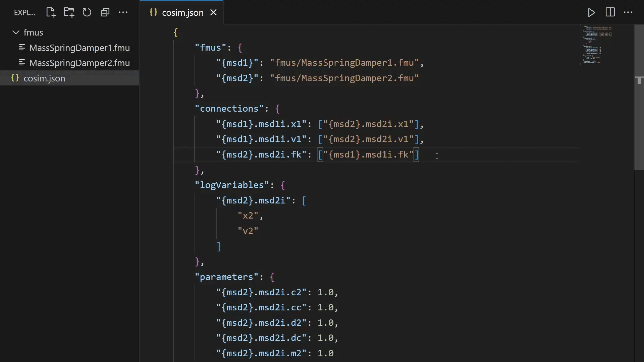
Task: Open explorer more actions ellipsis
Action: coord(123,13)
